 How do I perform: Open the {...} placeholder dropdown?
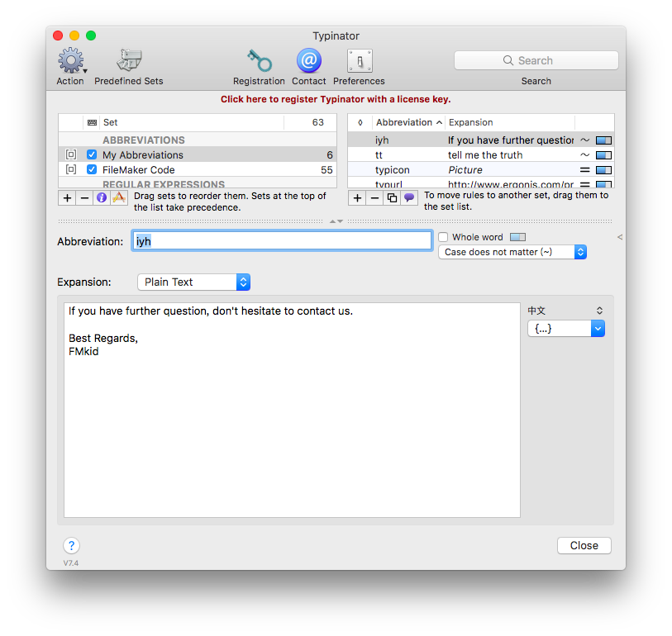pyautogui.click(x=566, y=329)
